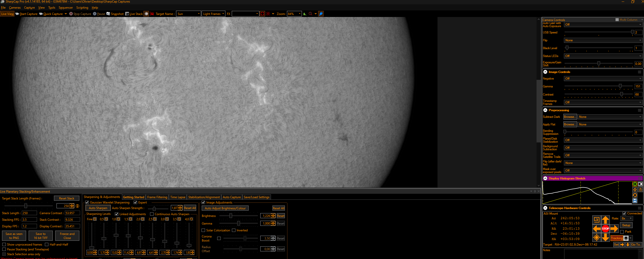This screenshot has height=259, width=644.
Task: Open the Negative dropdown in Image Controls
Action: click(603, 79)
